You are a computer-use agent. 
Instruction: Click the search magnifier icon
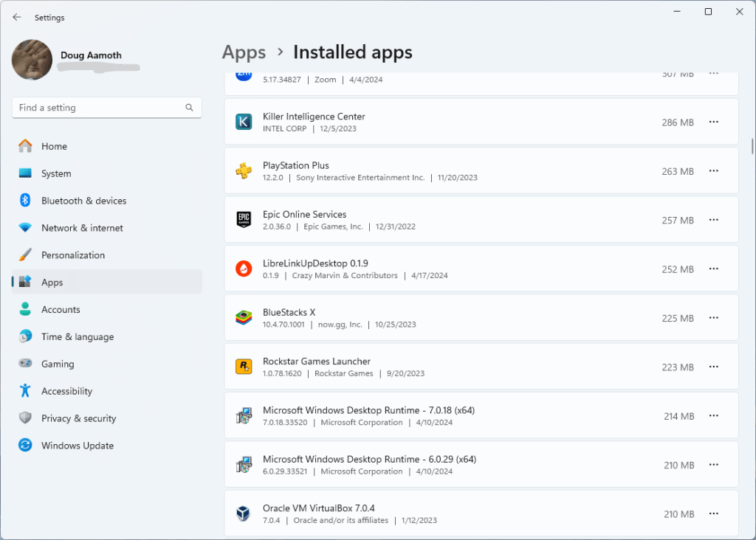(189, 108)
